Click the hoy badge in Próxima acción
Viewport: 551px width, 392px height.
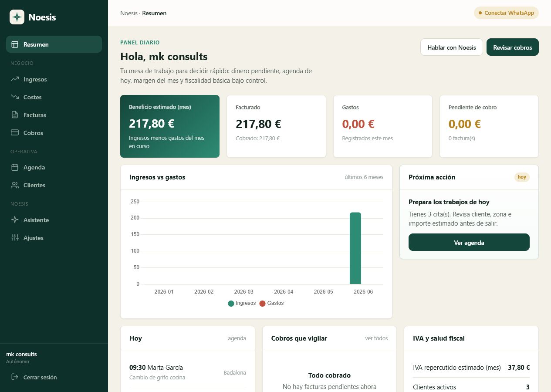(x=522, y=177)
